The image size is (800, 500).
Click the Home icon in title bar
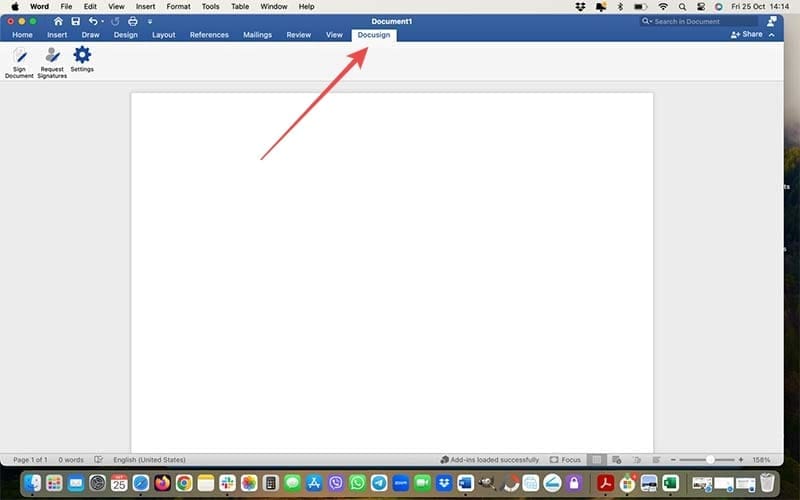[58, 21]
